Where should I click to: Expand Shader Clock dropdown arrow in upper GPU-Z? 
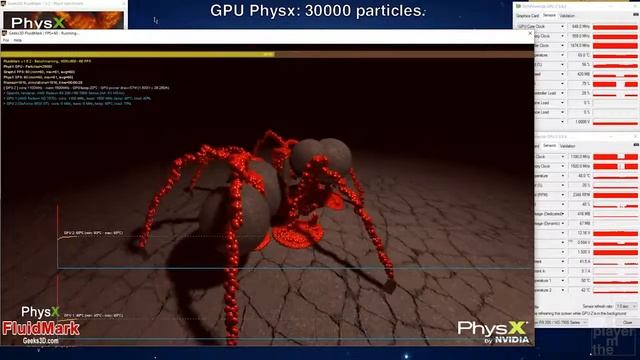(562, 46)
